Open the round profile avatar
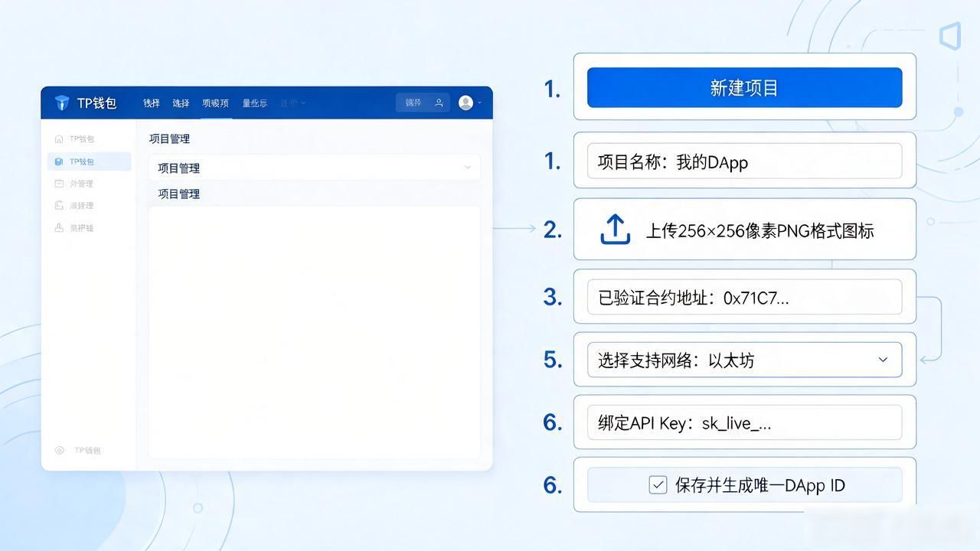This screenshot has height=551, width=980. (465, 103)
